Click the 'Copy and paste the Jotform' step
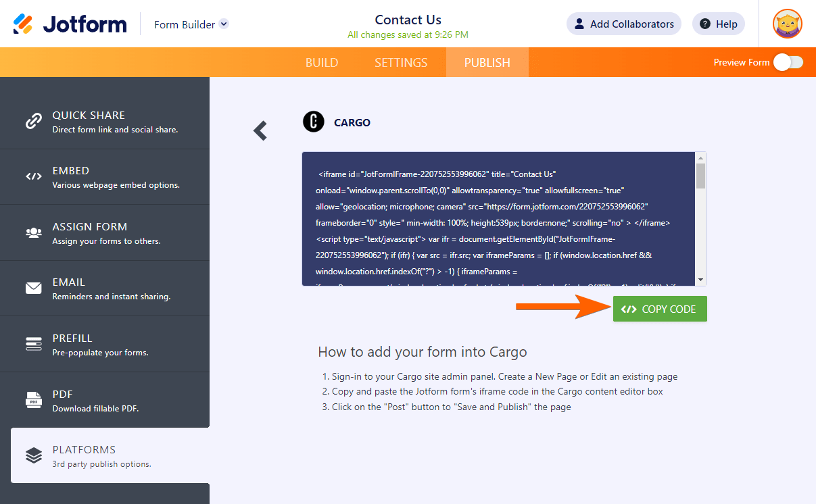 point(498,391)
